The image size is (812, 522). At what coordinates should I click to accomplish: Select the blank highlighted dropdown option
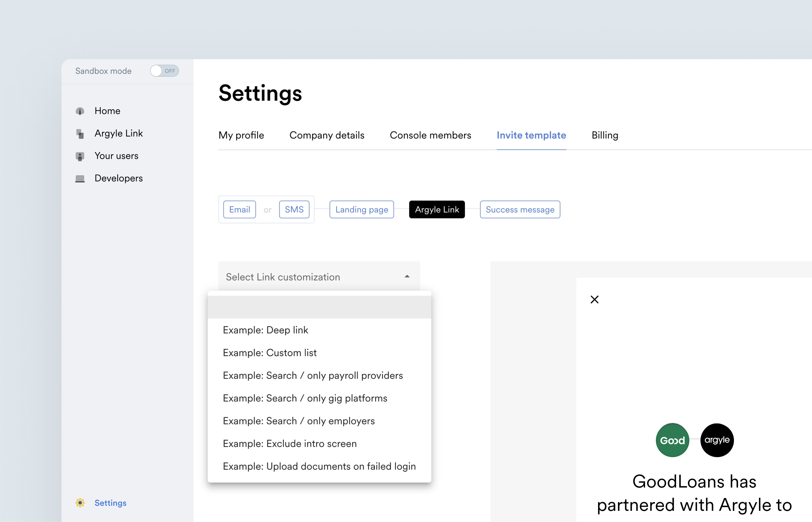319,307
